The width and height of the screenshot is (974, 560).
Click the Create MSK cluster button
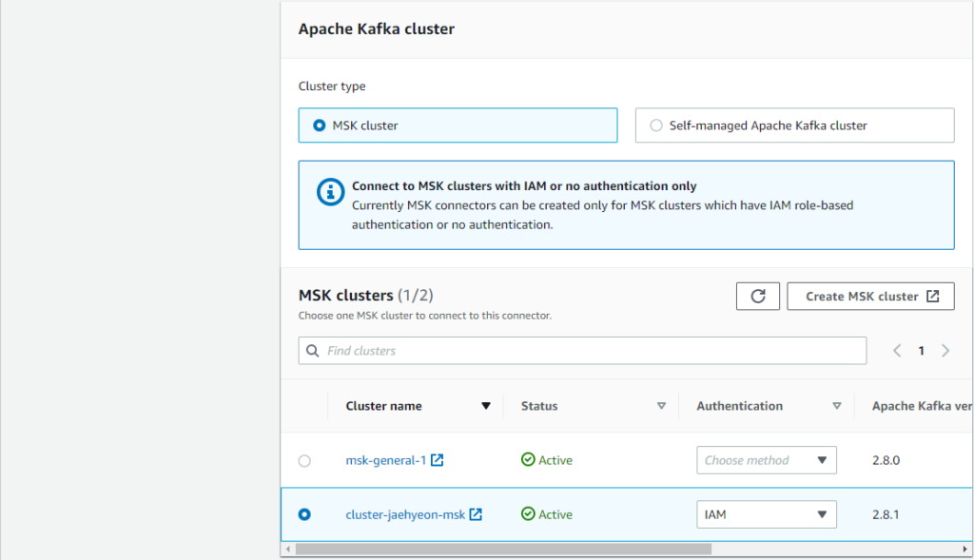click(870, 296)
